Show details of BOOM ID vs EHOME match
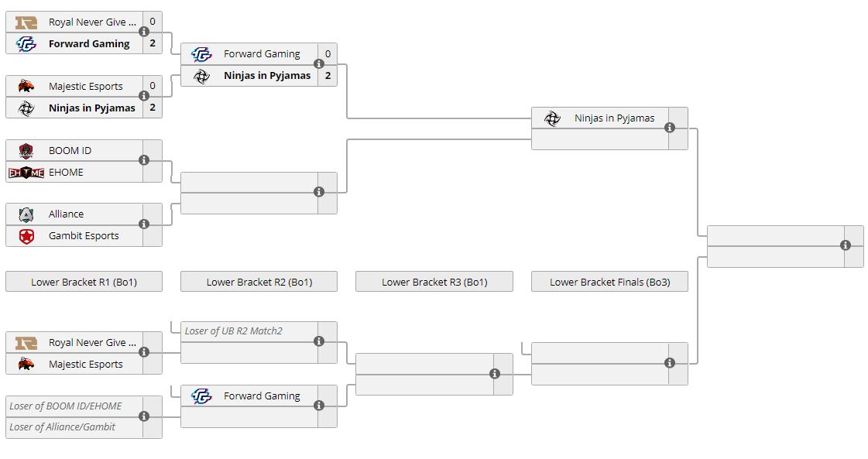The width and height of the screenshot is (868, 459). 144,160
